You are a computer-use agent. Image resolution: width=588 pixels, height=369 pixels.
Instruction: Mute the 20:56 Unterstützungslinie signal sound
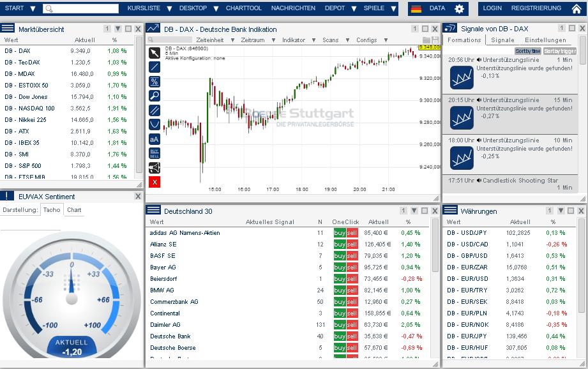[x=479, y=59]
